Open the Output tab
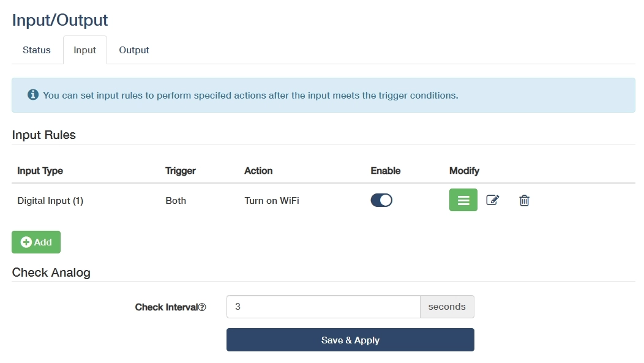This screenshot has width=644, height=363. tap(134, 50)
